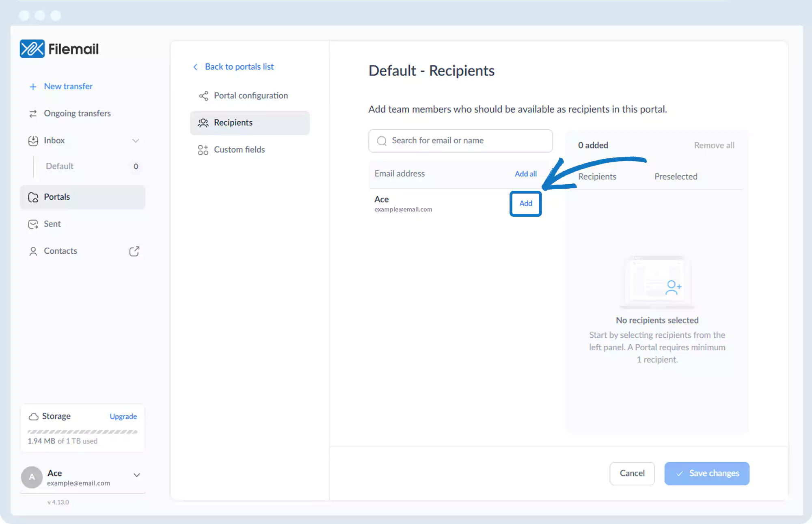Viewport: 812px width, 524px height.
Task: Focus the Search for email field
Action: point(460,141)
